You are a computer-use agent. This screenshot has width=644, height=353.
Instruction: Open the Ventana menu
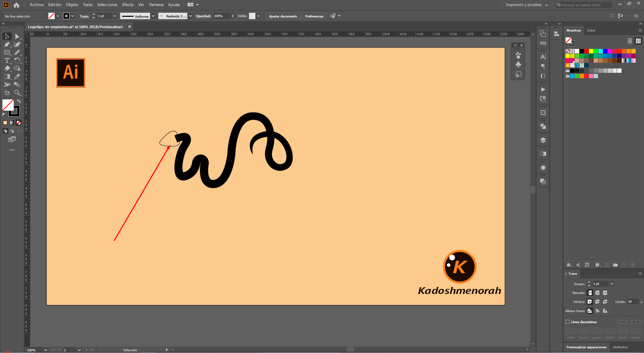(x=156, y=5)
